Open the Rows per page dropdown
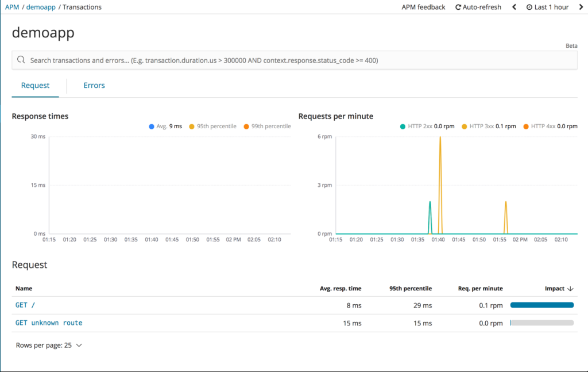Screen dimensions: 588x372 click(x=49, y=345)
